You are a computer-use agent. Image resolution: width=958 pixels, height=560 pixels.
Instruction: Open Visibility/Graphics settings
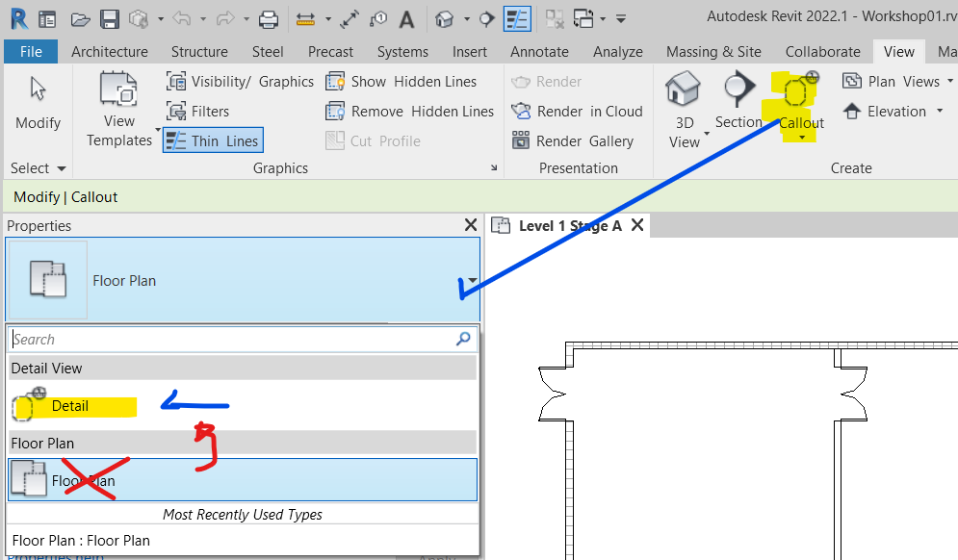[240, 81]
